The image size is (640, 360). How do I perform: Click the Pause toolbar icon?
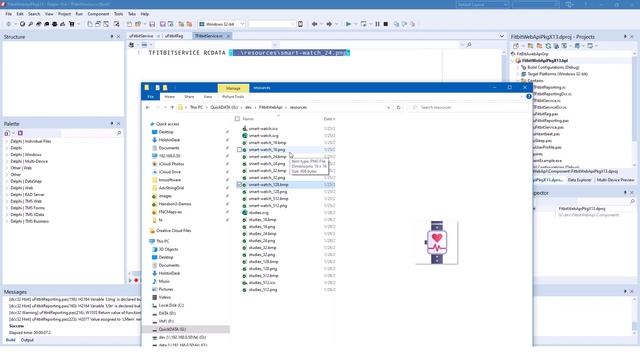[377, 24]
